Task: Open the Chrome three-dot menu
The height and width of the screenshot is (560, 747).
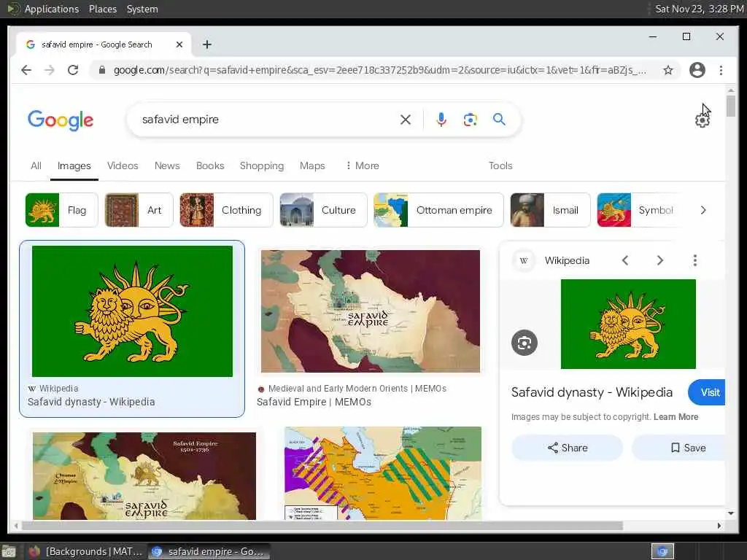Action: [721, 70]
